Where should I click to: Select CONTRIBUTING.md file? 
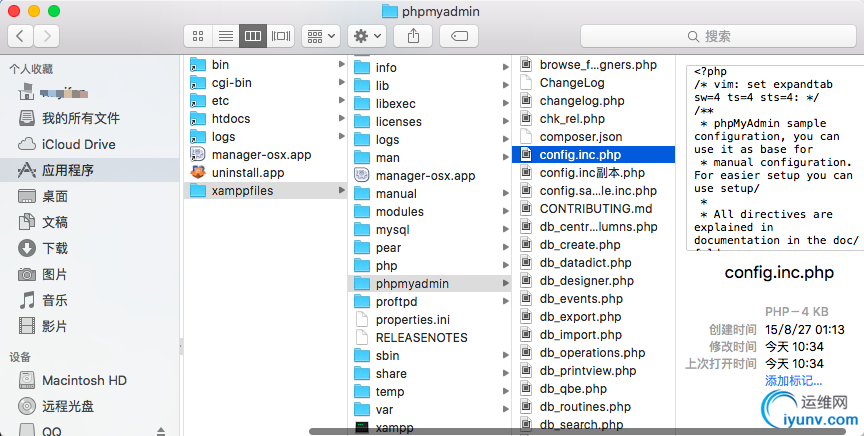(x=593, y=209)
